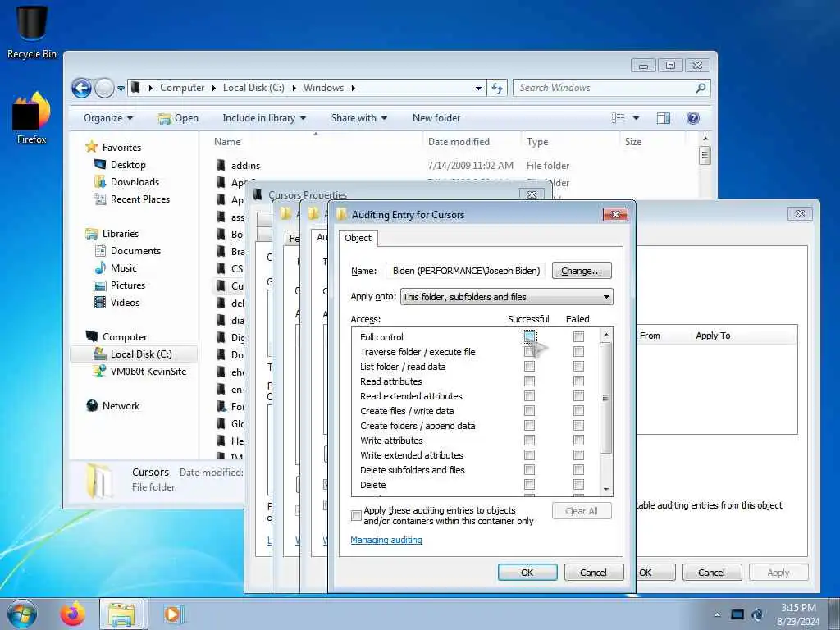Screen dimensions: 840x630
Task: Click the Apply To column header
Action: [x=713, y=336]
